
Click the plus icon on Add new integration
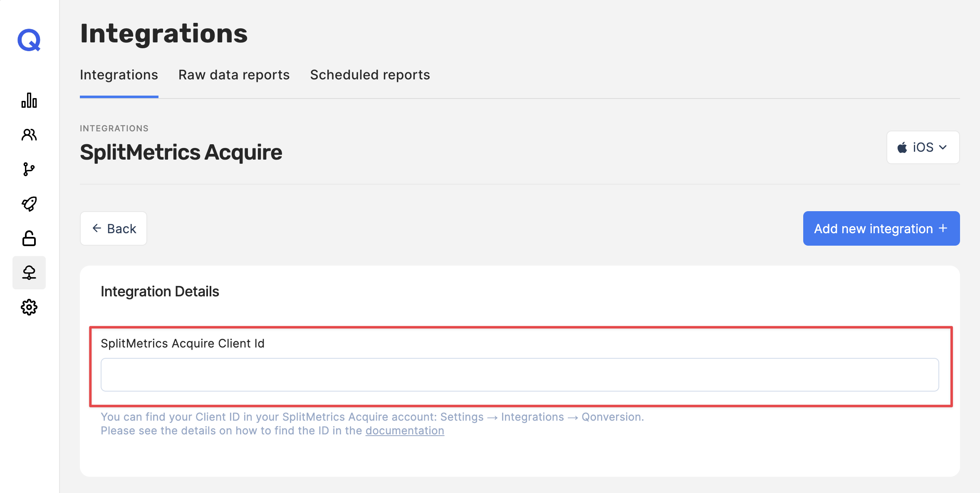(x=943, y=228)
